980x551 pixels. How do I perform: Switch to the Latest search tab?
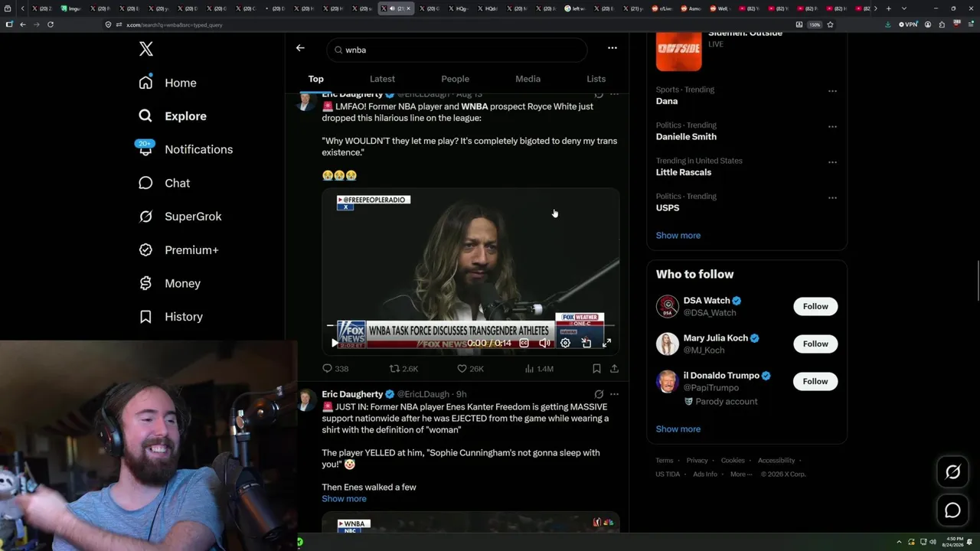382,79
